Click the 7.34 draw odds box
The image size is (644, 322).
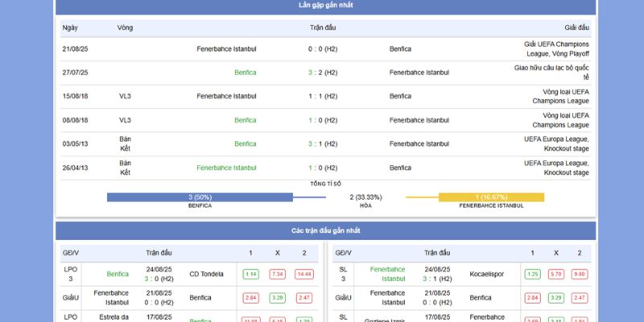(x=278, y=275)
